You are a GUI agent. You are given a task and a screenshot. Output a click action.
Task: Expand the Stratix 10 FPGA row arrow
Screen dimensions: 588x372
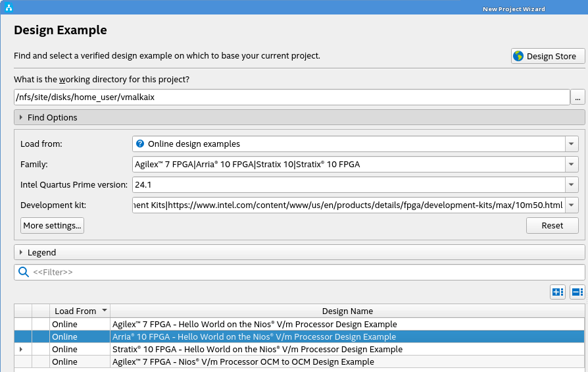22,349
